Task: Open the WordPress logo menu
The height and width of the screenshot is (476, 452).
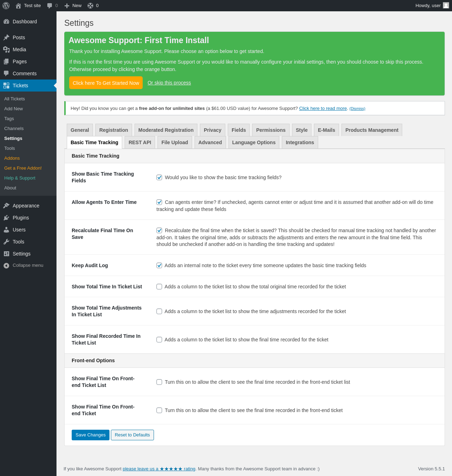Action: pyautogui.click(x=6, y=6)
